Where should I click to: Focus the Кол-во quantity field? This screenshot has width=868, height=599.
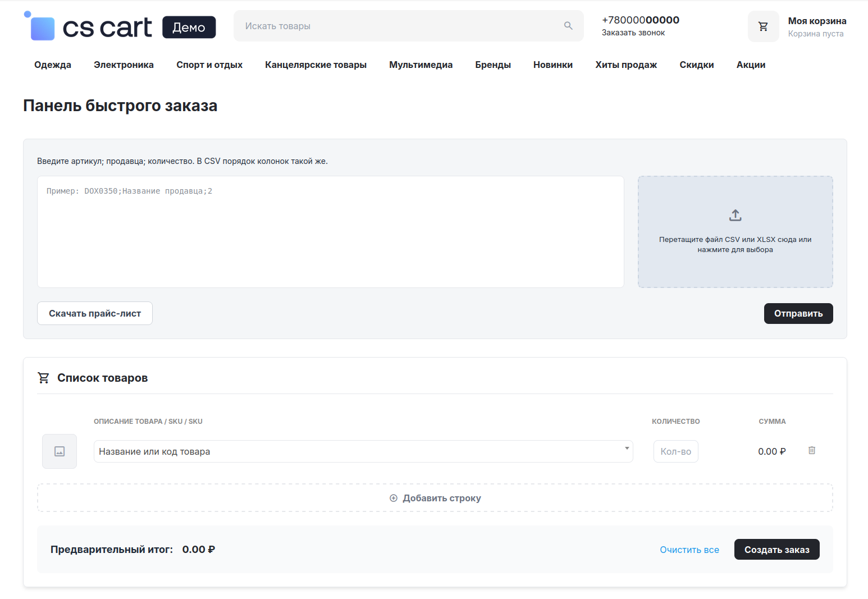click(676, 451)
